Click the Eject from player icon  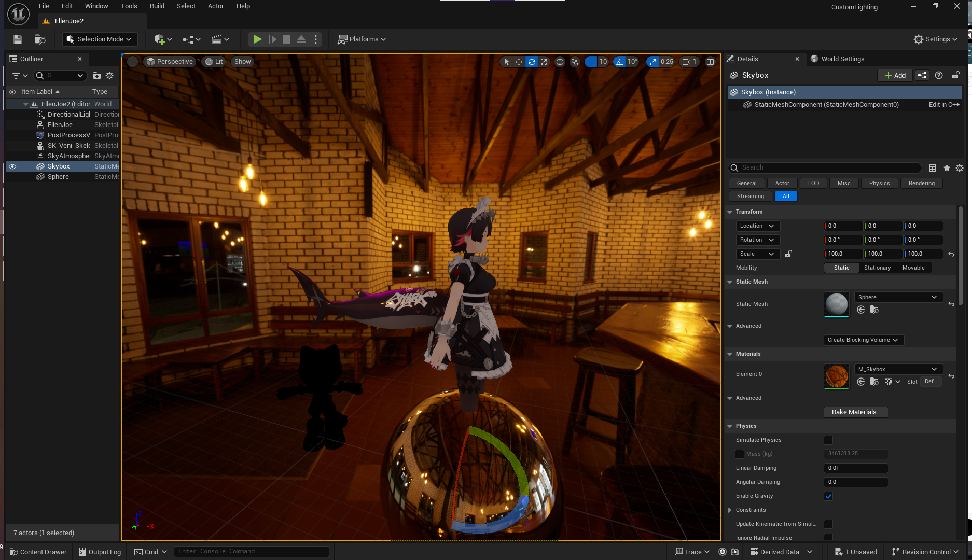point(301,39)
